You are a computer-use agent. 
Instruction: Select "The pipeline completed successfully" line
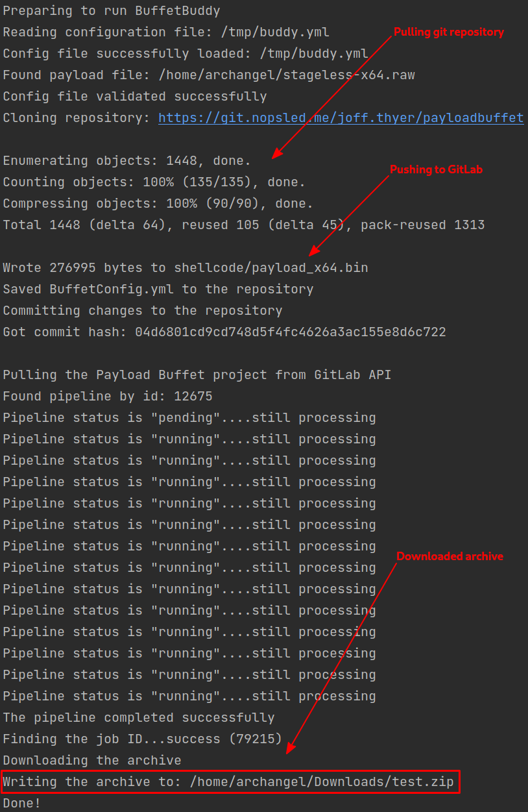click(x=139, y=717)
